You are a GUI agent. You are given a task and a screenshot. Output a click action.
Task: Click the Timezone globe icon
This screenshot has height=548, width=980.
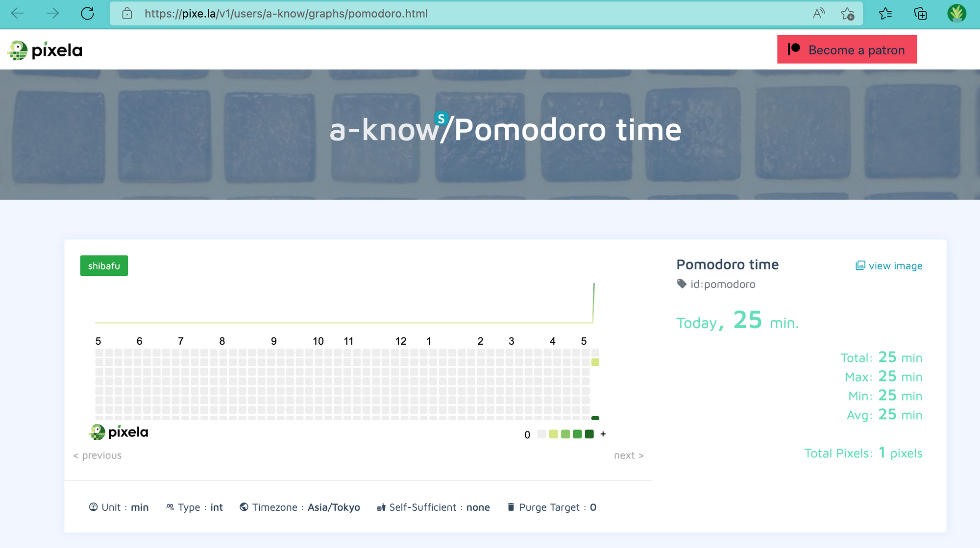pyautogui.click(x=244, y=507)
